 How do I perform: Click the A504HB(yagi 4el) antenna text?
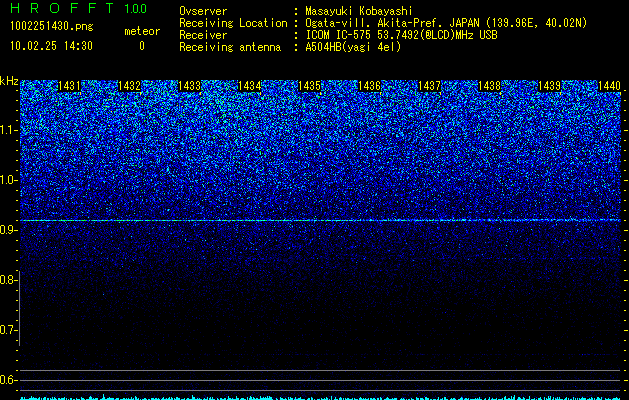353,47
